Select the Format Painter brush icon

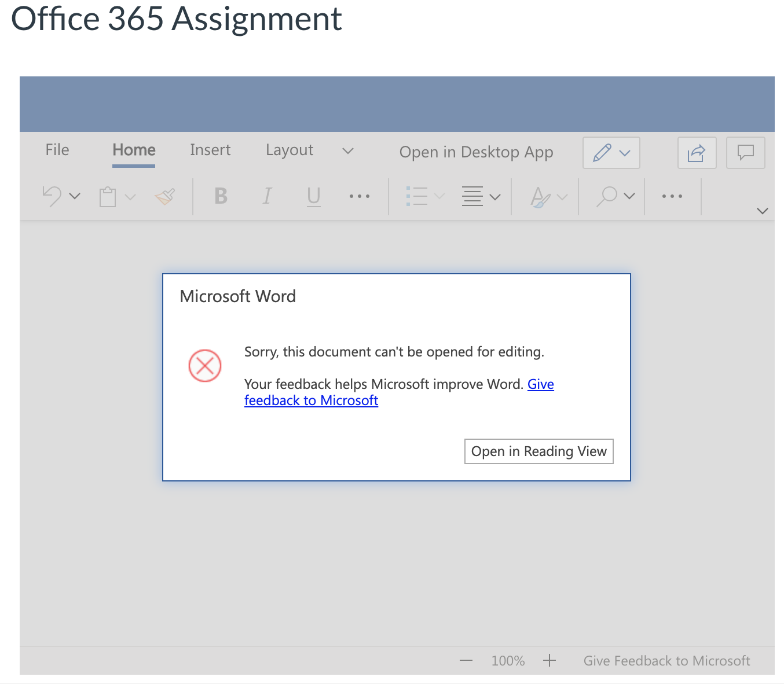165,197
